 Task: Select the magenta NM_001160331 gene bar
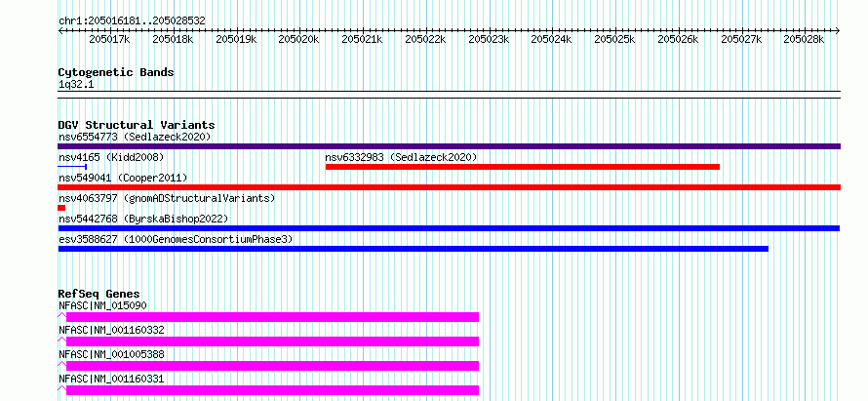[x=272, y=390]
